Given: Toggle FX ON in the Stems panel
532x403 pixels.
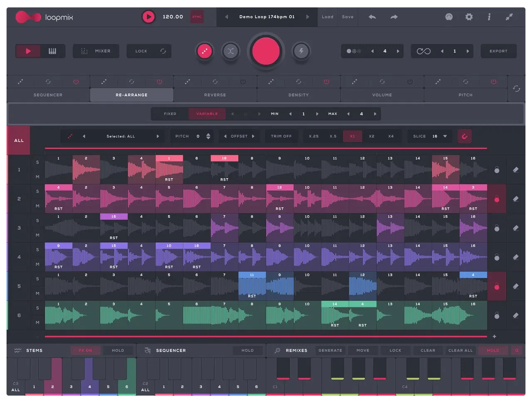Looking at the screenshot, I should click(x=85, y=350).
